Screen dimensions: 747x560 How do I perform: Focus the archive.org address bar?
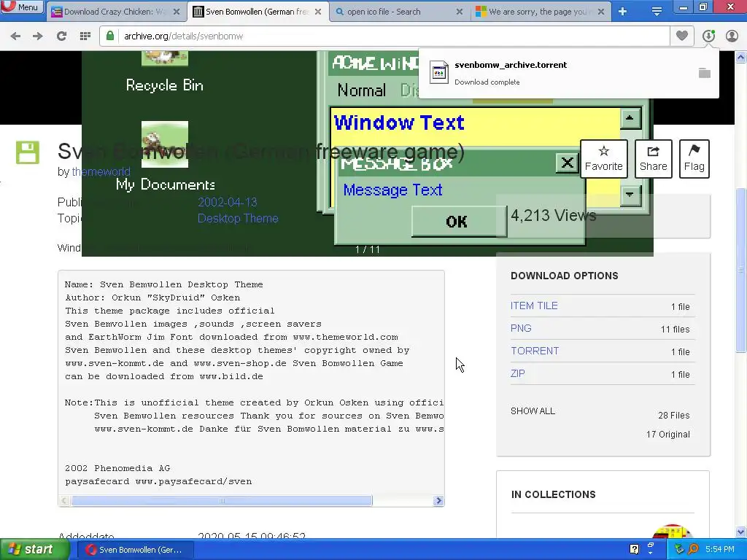pos(384,36)
